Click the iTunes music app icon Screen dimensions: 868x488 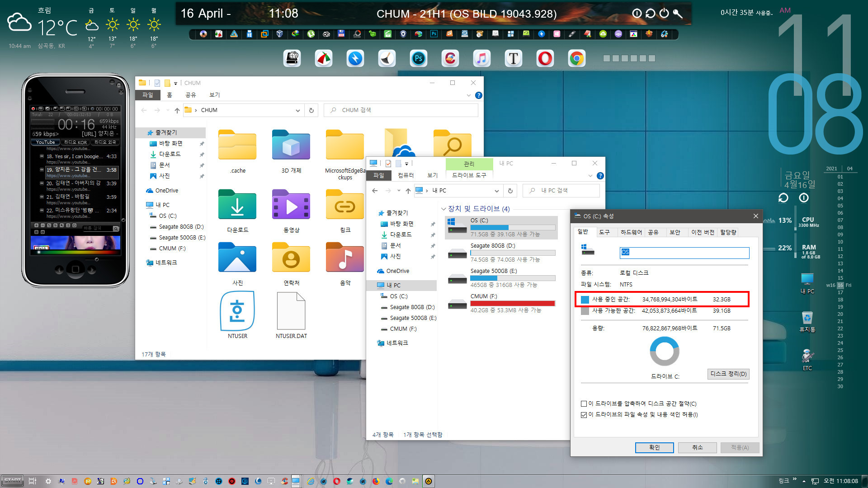(481, 58)
